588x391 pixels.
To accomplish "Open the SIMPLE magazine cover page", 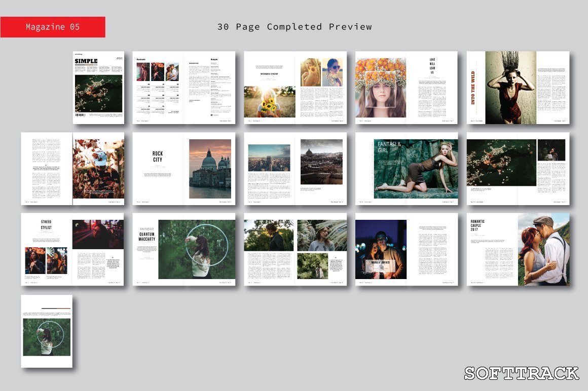I will coord(98,87).
